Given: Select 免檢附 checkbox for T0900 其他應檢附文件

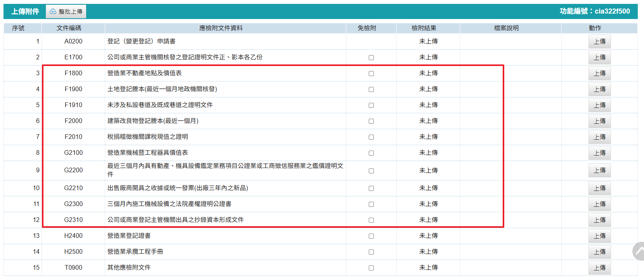Looking at the screenshot, I should point(371,268).
